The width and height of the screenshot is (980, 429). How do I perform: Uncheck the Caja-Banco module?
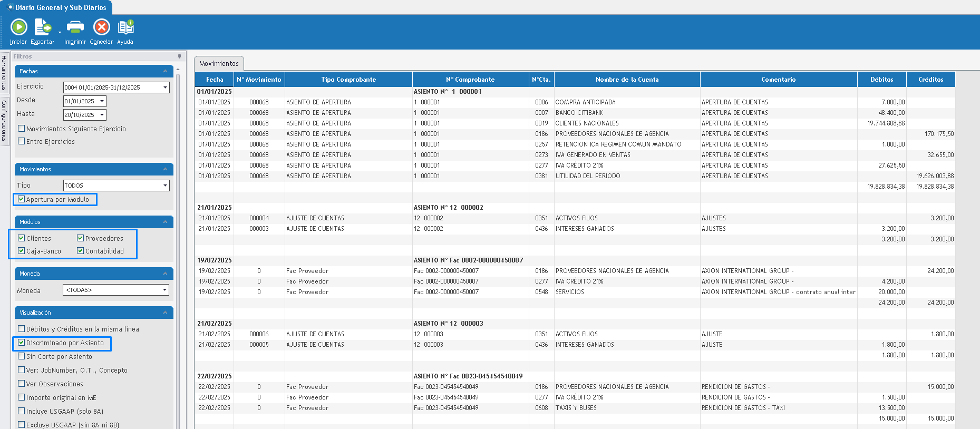tap(22, 250)
